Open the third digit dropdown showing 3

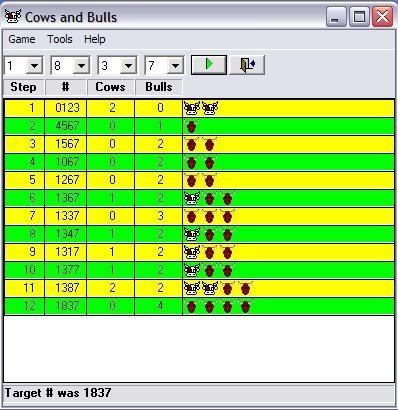pos(128,66)
